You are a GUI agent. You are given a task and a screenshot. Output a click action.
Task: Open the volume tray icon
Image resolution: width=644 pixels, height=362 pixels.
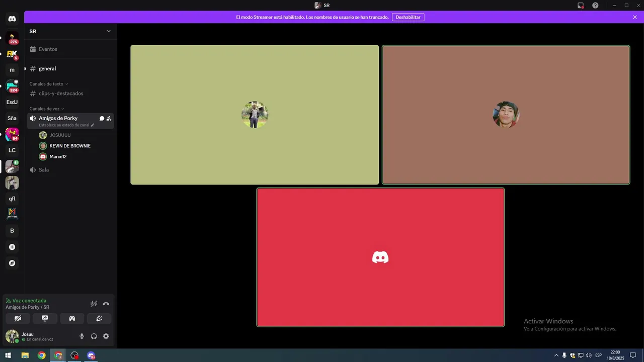(589, 355)
